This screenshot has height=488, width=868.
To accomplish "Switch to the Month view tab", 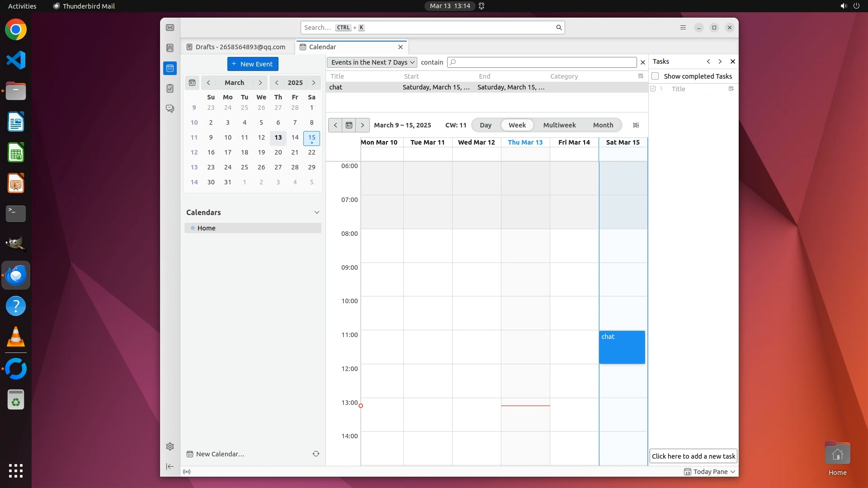I will (x=603, y=125).
